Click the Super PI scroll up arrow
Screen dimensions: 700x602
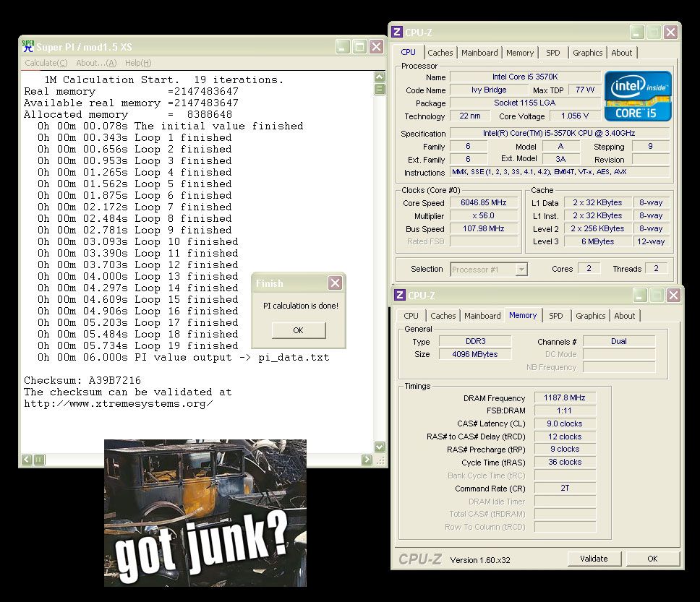[x=380, y=77]
